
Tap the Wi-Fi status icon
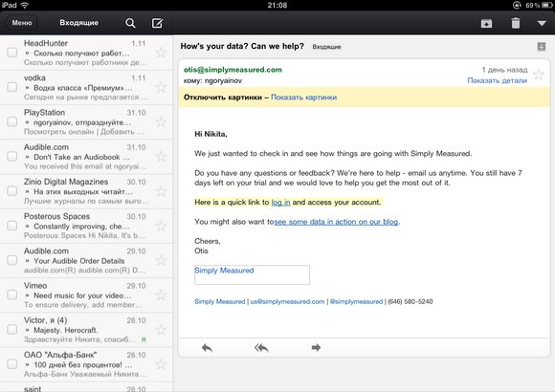pyautogui.click(x=25, y=5)
